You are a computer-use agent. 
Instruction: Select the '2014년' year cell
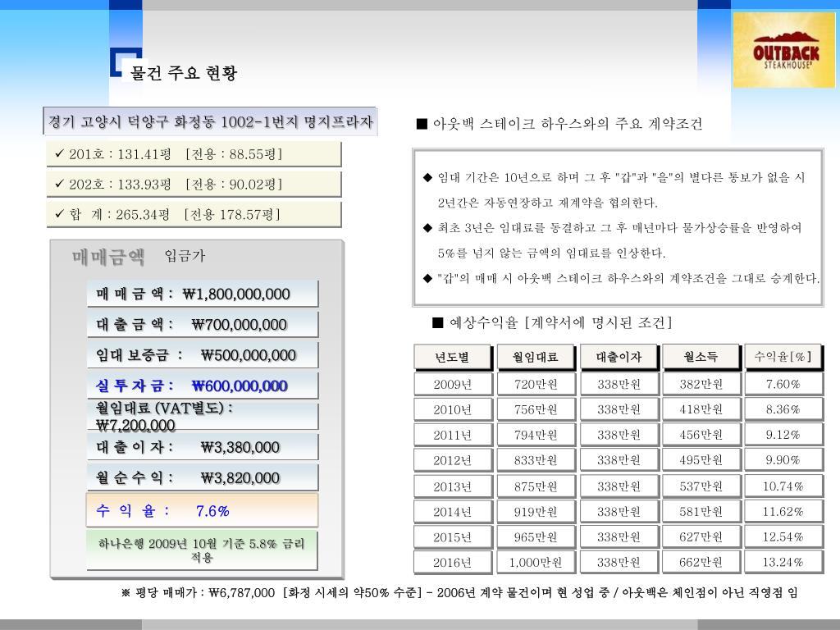(453, 511)
